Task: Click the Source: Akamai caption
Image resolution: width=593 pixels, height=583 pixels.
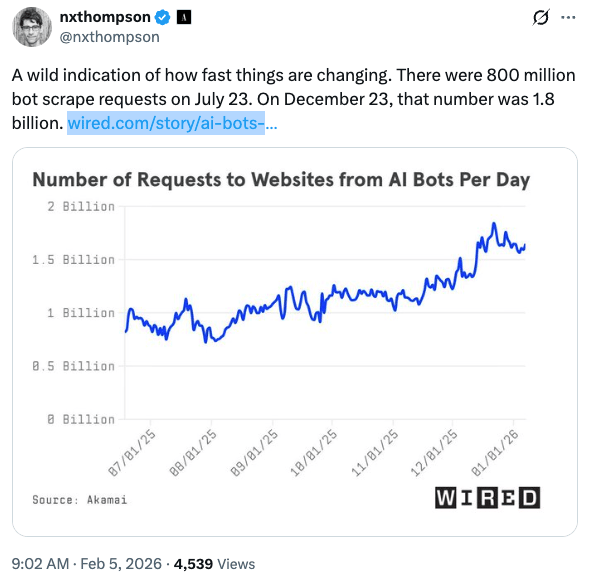Action: coord(80,500)
